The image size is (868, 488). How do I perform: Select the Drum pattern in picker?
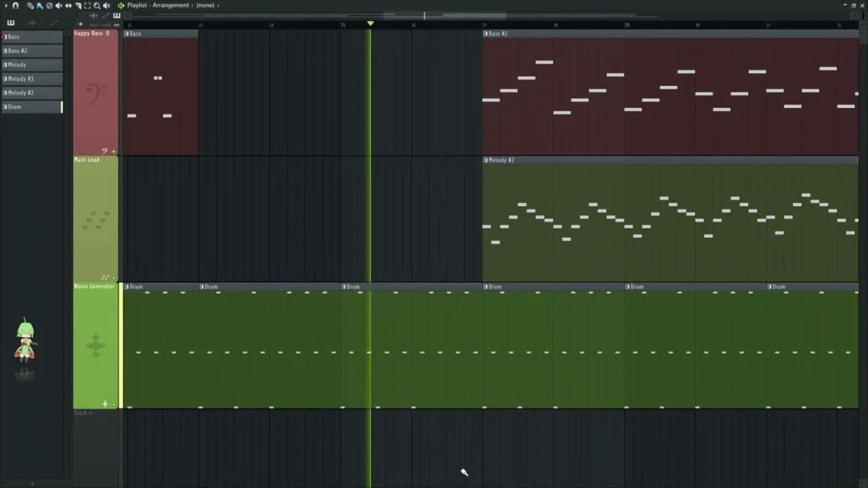click(32, 107)
